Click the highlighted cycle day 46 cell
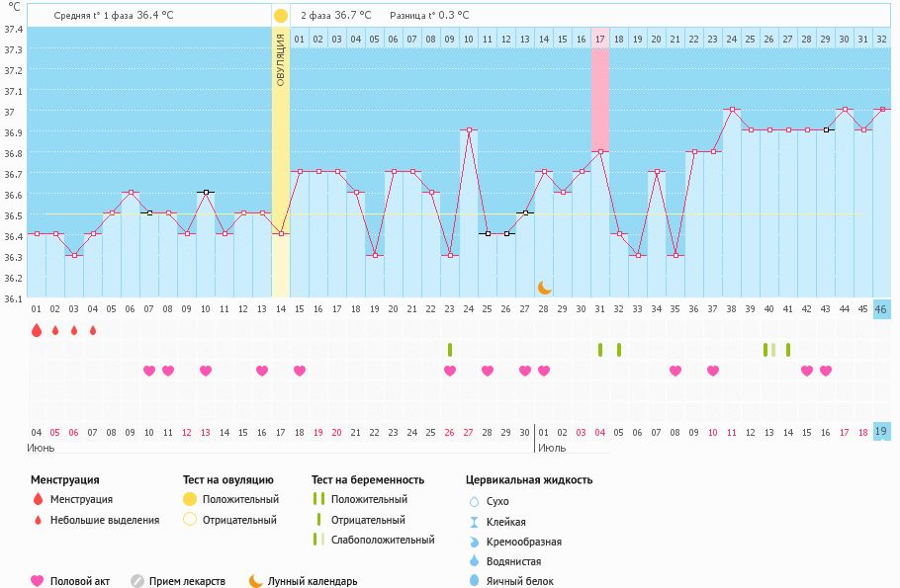 (881, 309)
